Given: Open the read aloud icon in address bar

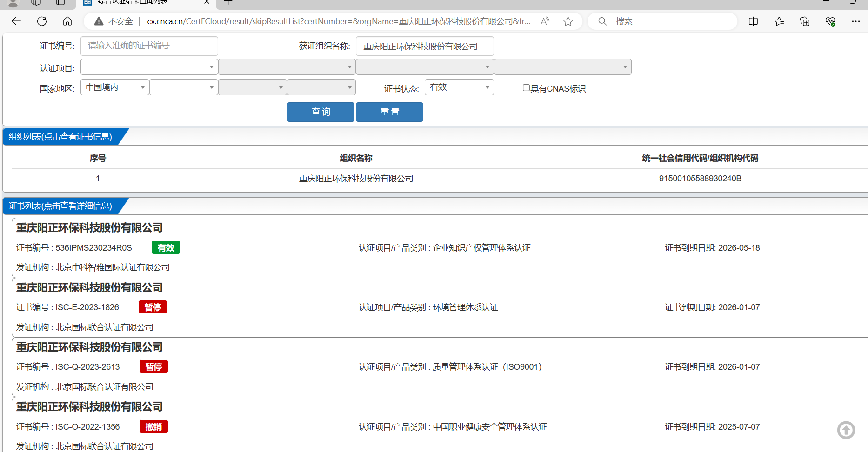Looking at the screenshot, I should coord(545,21).
